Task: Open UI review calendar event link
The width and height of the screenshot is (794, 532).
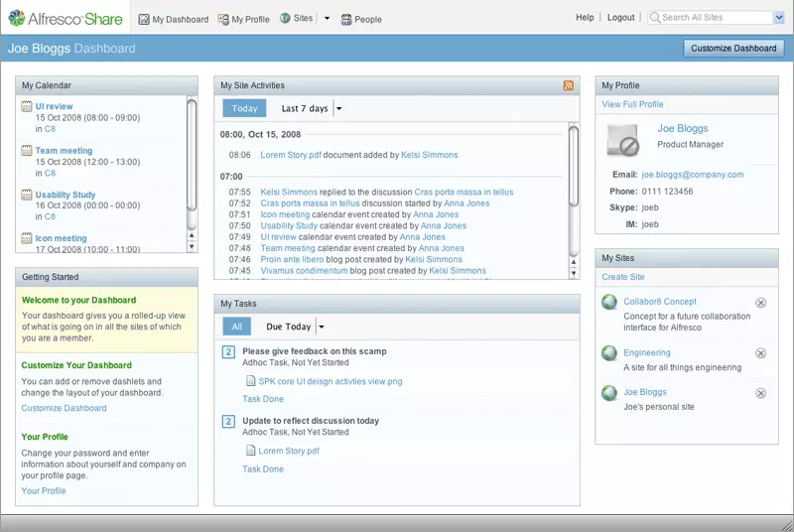Action: click(54, 106)
